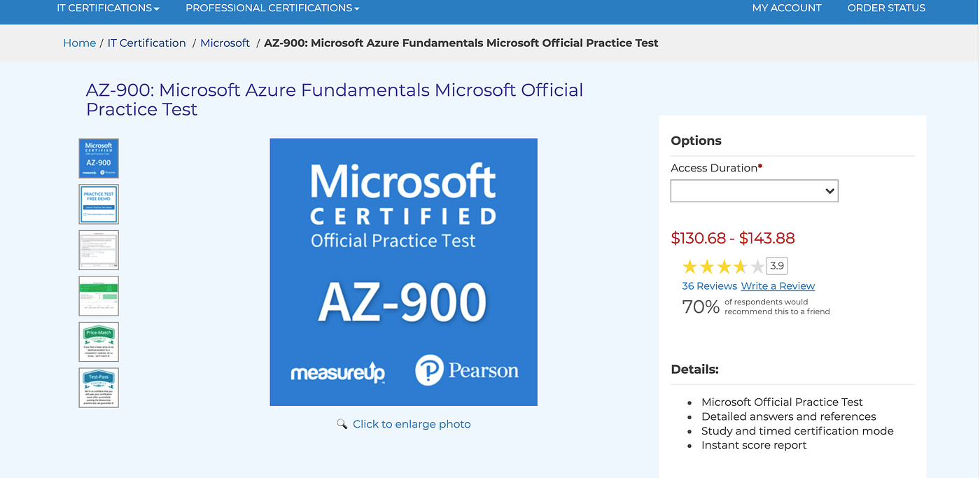Select the Price-Match guarantee badge thumbnail
Image resolution: width=980 pixels, height=478 pixels.
pos(99,342)
